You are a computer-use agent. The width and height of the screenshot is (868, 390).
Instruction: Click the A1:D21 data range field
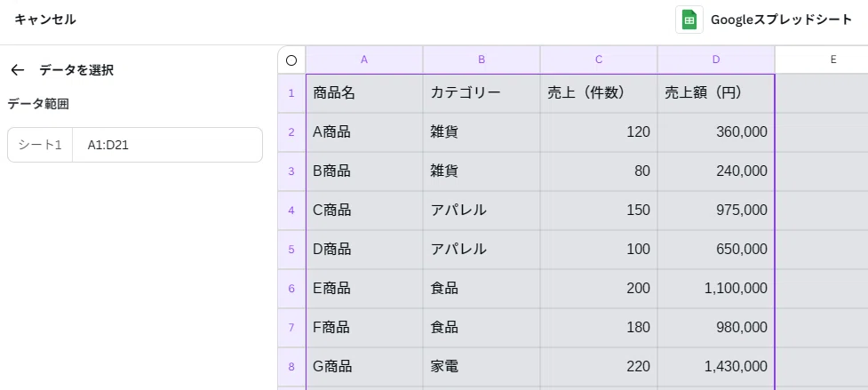[167, 145]
